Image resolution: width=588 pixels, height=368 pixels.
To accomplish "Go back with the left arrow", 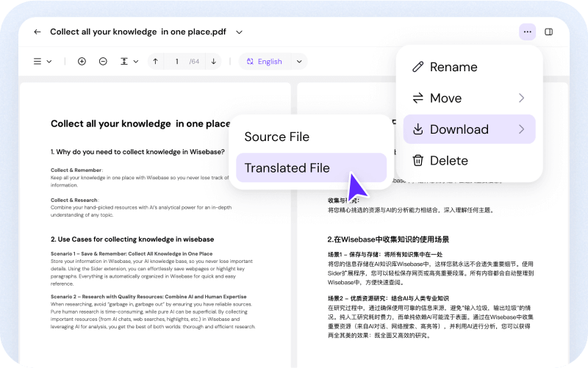I will pos(37,32).
